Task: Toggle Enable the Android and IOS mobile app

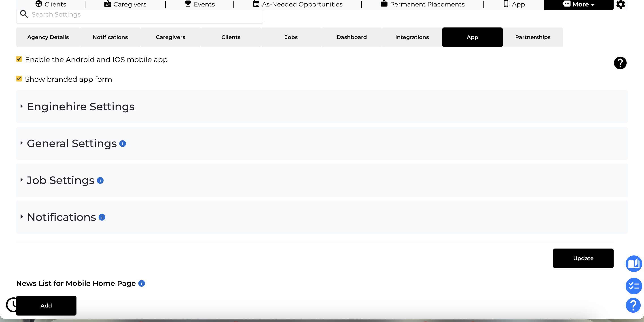Action: coord(19,59)
